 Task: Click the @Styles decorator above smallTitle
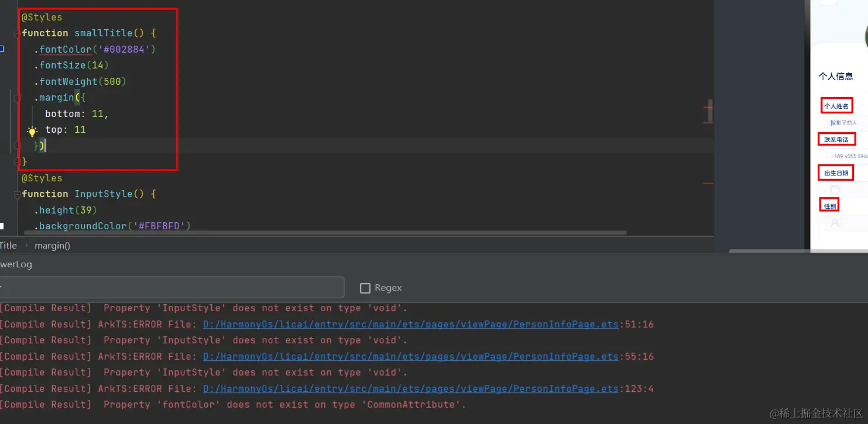(x=42, y=18)
